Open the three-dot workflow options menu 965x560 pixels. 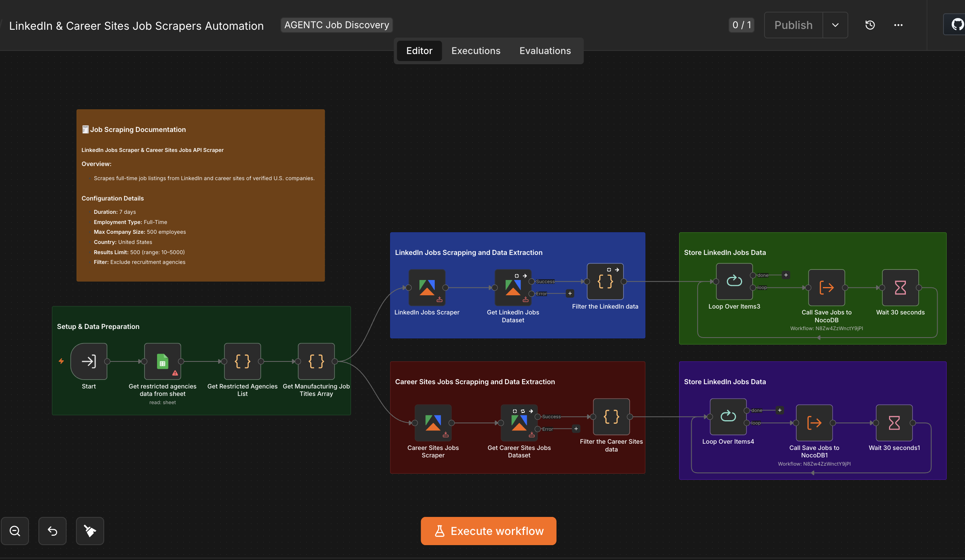(x=898, y=25)
